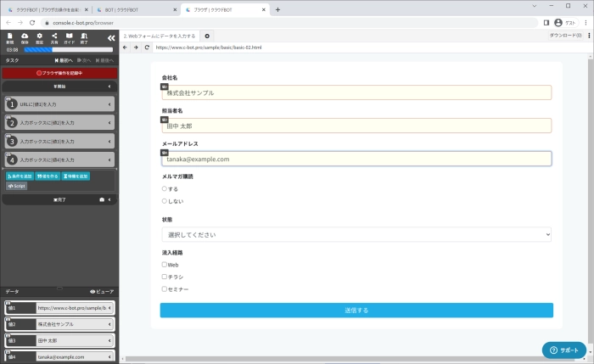
Task: Click the 終了 (exit) icon
Action: [x=84, y=37]
